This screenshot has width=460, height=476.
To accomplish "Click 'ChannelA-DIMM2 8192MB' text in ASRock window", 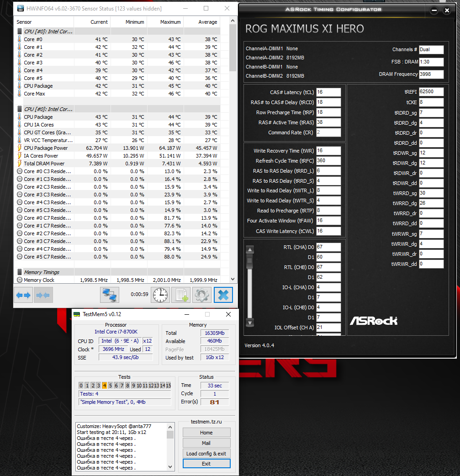I will [x=275, y=58].
